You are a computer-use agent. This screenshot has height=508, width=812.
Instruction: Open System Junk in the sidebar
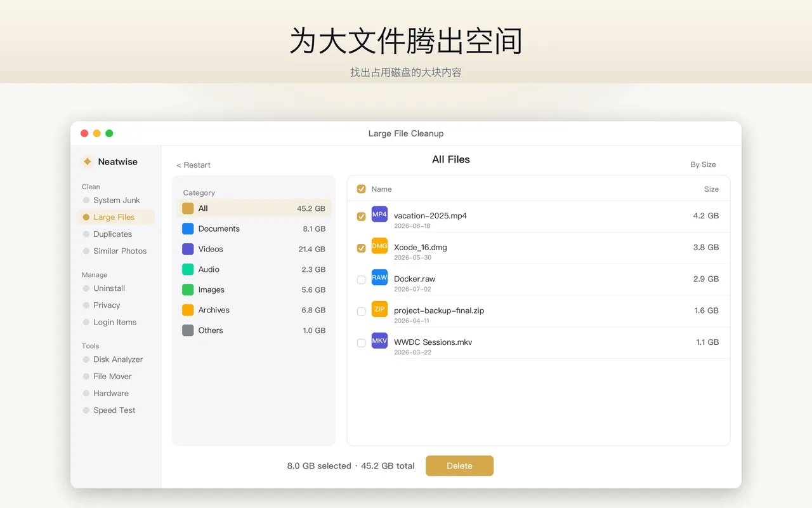pos(115,200)
